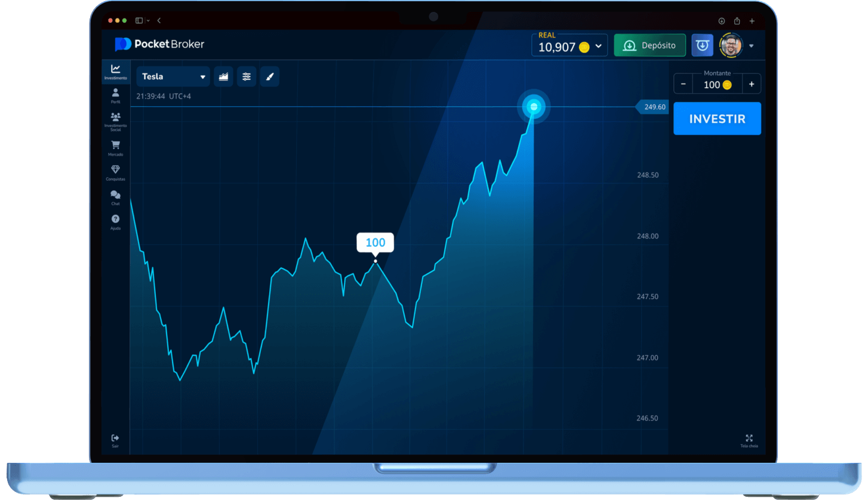
Task: Open profile menu arrow beside avatar
Action: pos(751,46)
